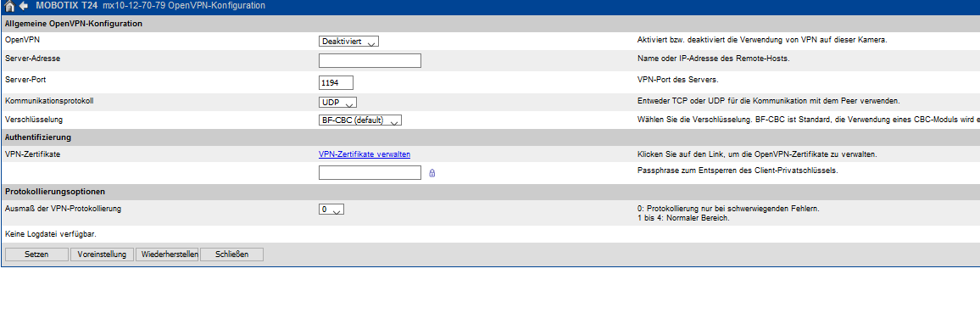Click the Ausmaß der VPN-Protokollierung label
The width and height of the screenshot is (980, 330).
(x=63, y=208)
